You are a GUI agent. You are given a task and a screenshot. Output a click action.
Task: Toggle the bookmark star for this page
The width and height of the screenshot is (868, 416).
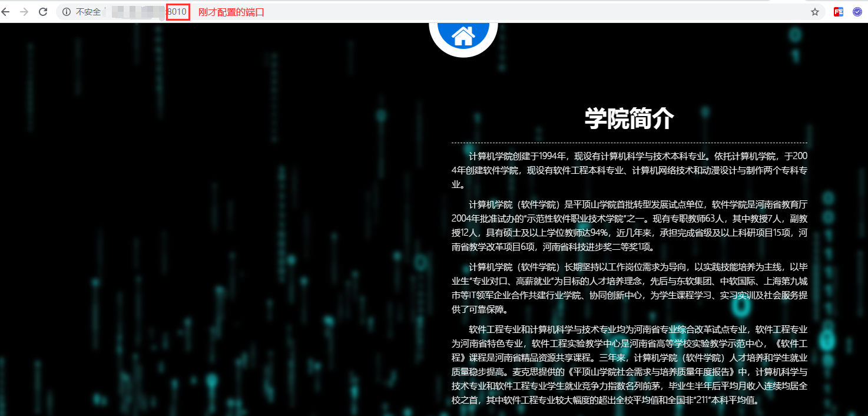pos(814,11)
